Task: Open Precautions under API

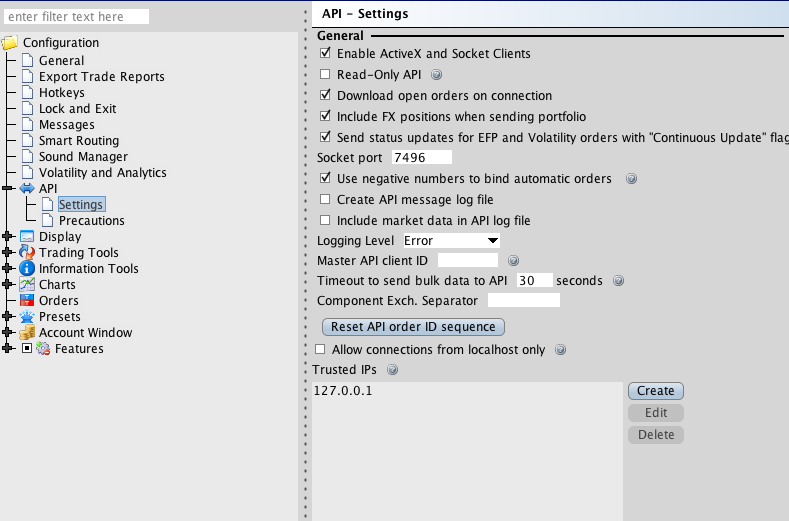Action: (91, 221)
